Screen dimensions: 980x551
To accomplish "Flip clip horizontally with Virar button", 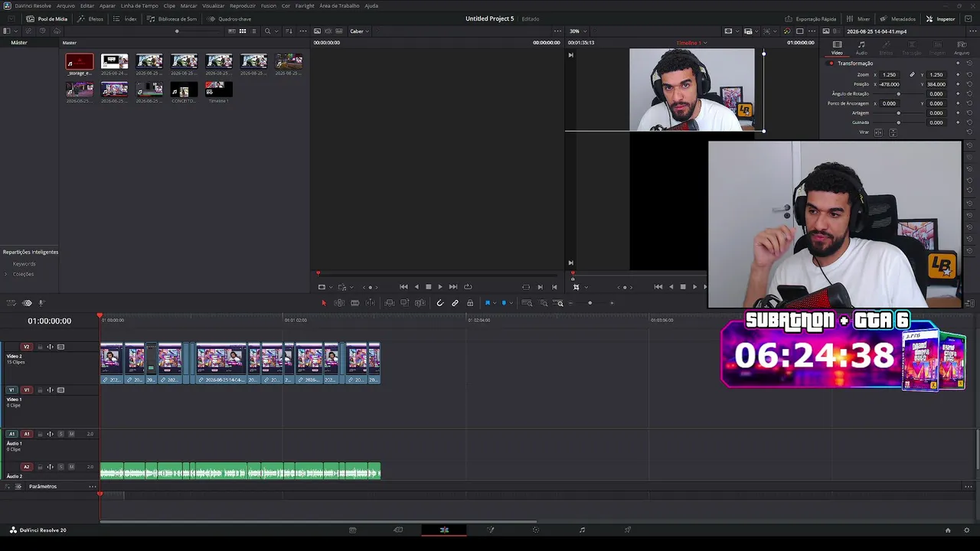I will 878,132.
